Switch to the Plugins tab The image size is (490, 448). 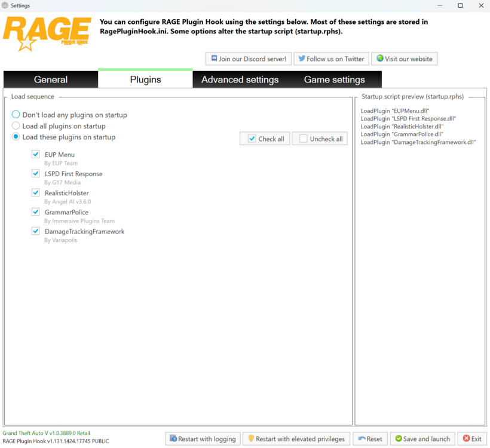tap(145, 79)
